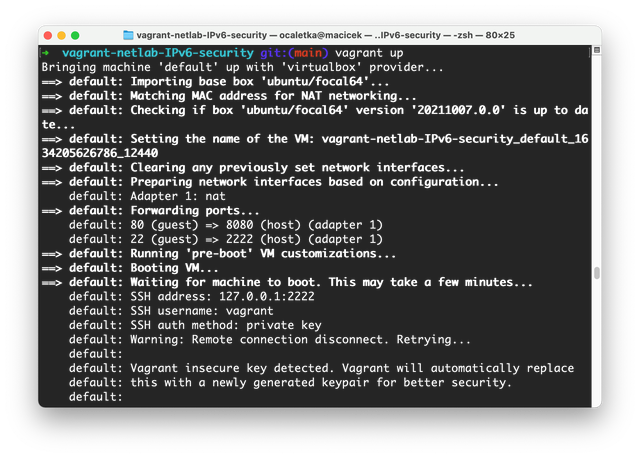Screen dimensions: 640x458
Task: Click the '22 (guest) => 2222 (host)' line
Action: tap(225, 239)
